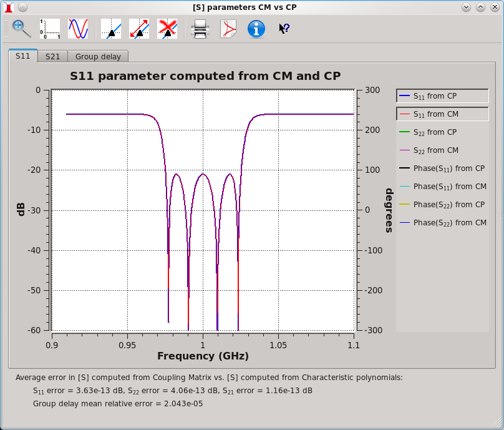Toggle S11 from CM legend entry
504x430 pixels.
(442, 114)
